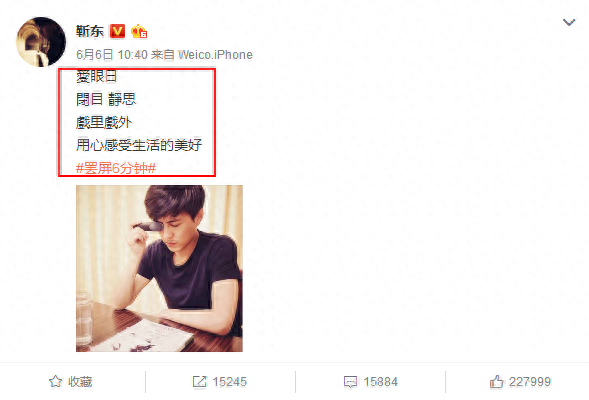Open the #罢屏6分钟# hashtag topic

(x=116, y=168)
